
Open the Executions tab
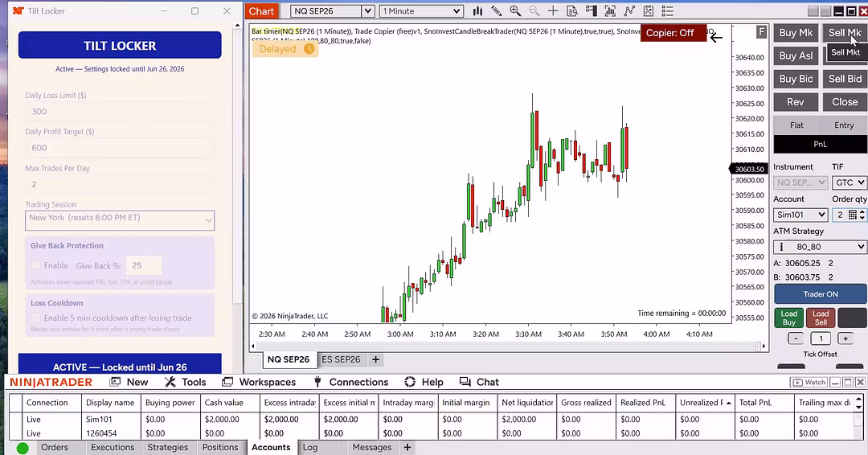[x=113, y=447]
